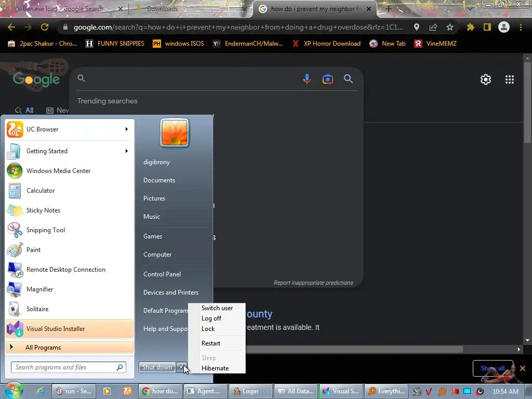Open windows ISOS bookmark
The width and height of the screenshot is (532, 399).
pyautogui.click(x=179, y=44)
